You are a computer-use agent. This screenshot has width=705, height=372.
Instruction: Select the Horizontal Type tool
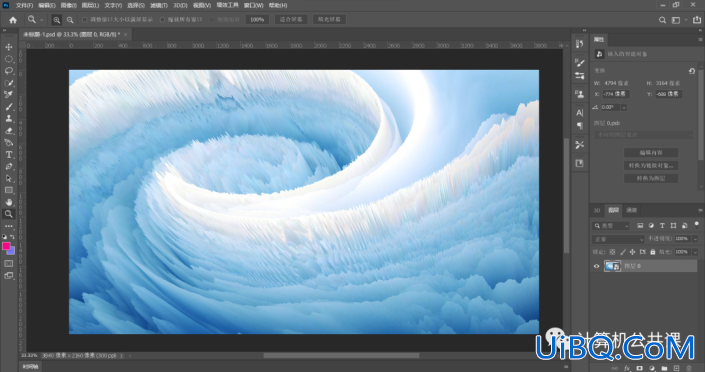click(9, 155)
